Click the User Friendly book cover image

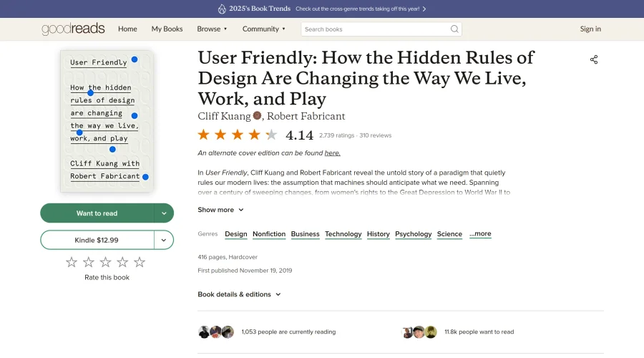click(x=107, y=121)
